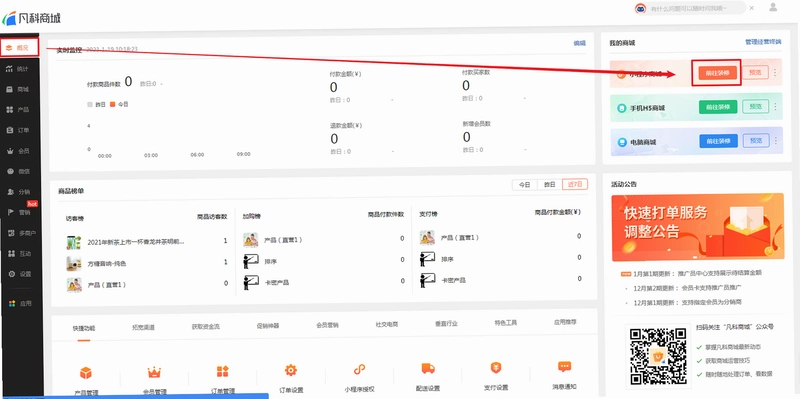
Task: Click the user avatar icon at top right
Action: (x=773, y=7)
